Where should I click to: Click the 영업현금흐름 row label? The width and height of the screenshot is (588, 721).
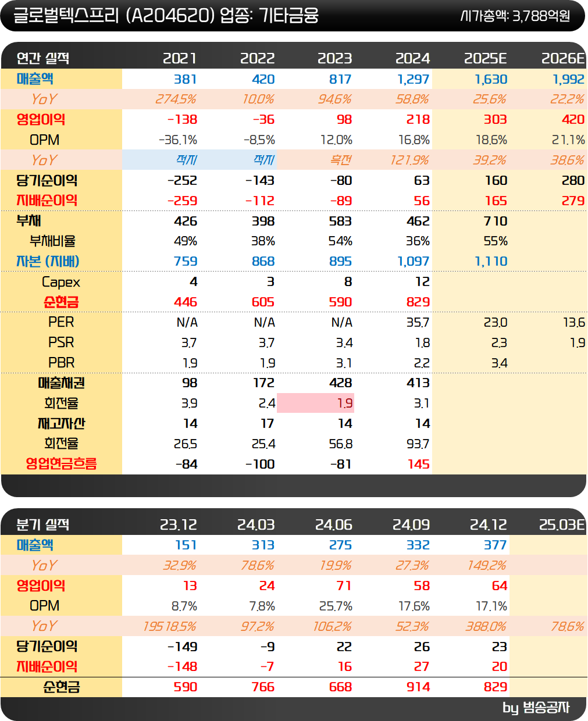click(61, 463)
